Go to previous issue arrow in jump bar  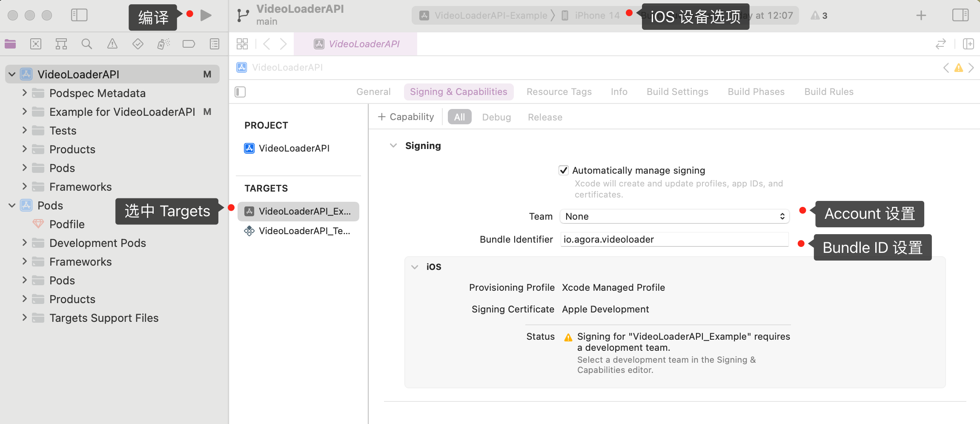pos(946,68)
